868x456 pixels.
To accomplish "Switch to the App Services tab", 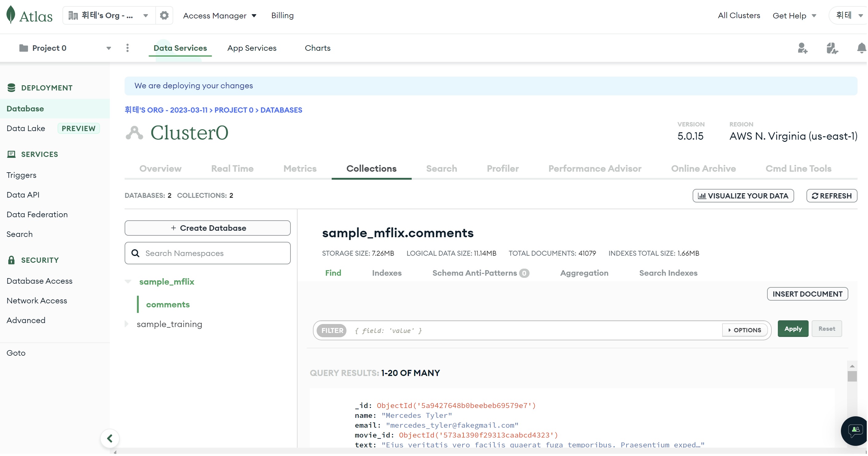I will [x=252, y=48].
